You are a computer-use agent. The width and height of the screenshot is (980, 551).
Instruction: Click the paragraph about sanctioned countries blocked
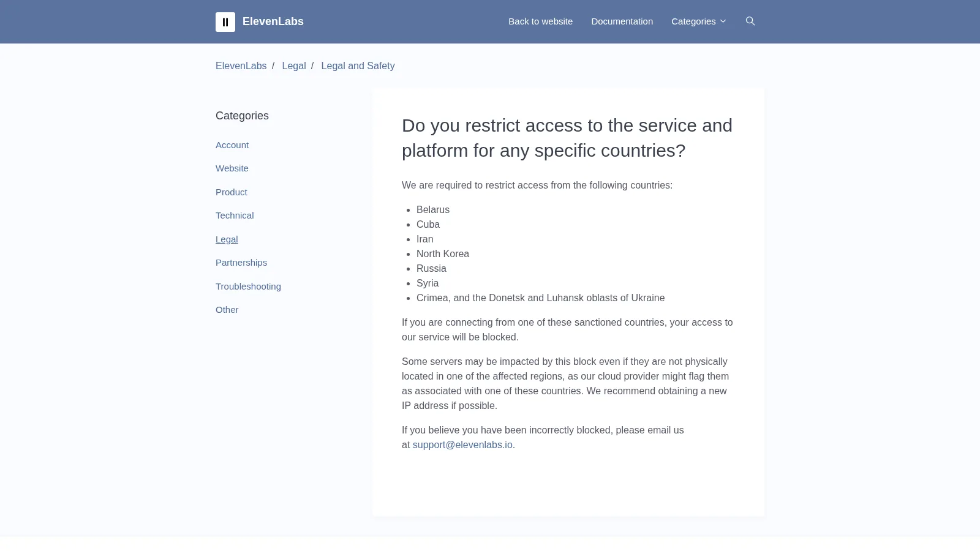pos(567,330)
